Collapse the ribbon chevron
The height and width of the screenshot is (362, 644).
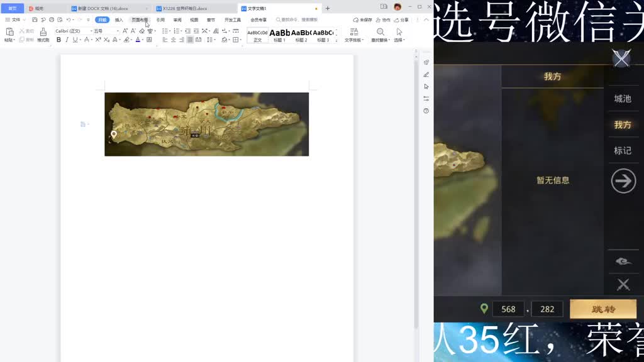(426, 19)
